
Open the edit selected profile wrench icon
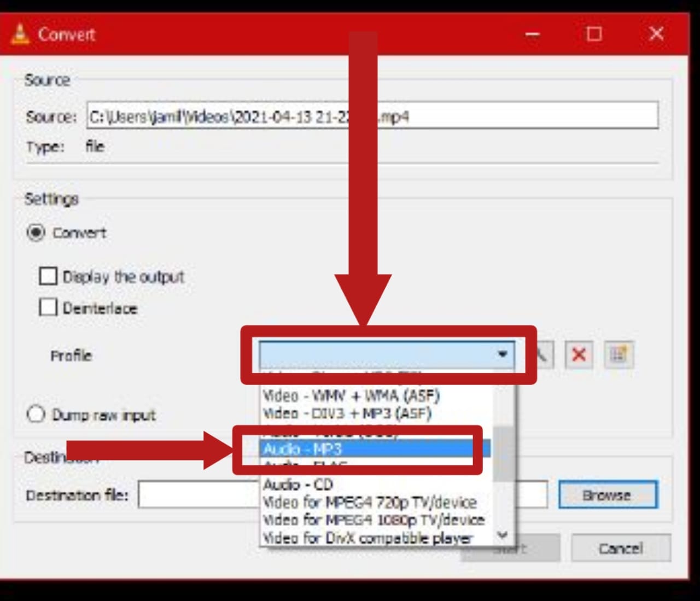[x=542, y=355]
